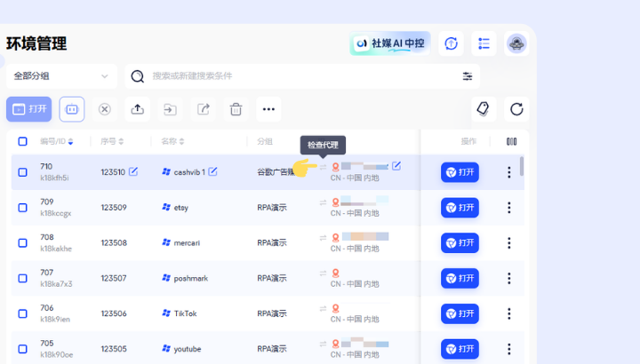Edit proxy for the cashvib 1 row
The height and width of the screenshot is (364, 640).
tap(396, 166)
